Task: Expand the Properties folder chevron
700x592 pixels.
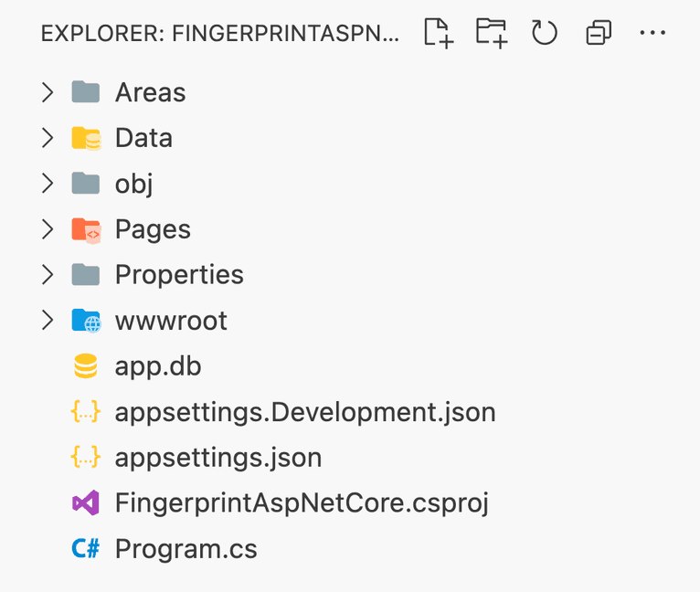Action: point(48,275)
